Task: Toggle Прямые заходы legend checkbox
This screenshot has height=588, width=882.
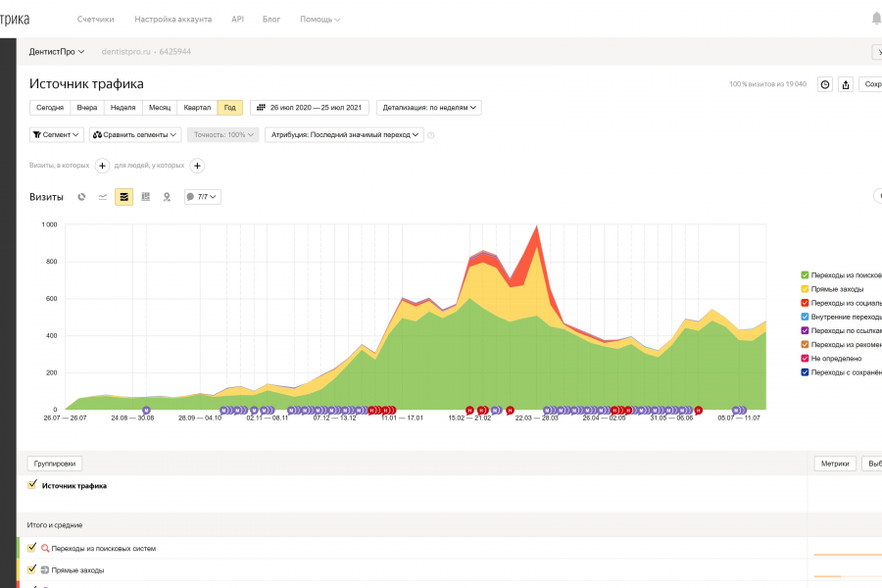Action: tap(805, 289)
